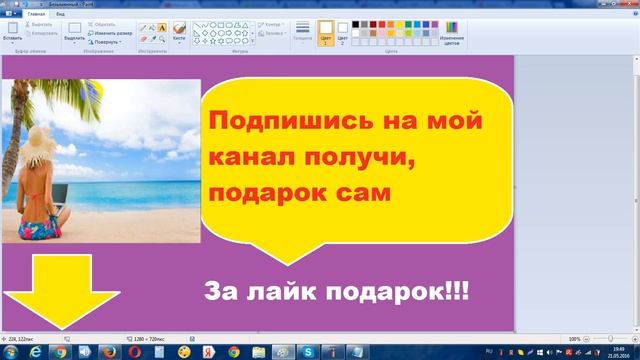Choose the Right arrow shape
640x360 pixels.
pos(229,33)
